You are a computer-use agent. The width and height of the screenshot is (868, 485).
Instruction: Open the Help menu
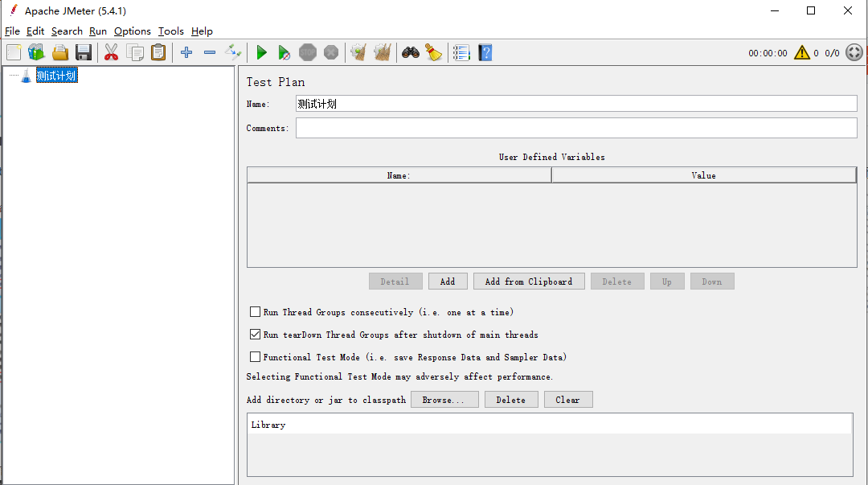202,31
